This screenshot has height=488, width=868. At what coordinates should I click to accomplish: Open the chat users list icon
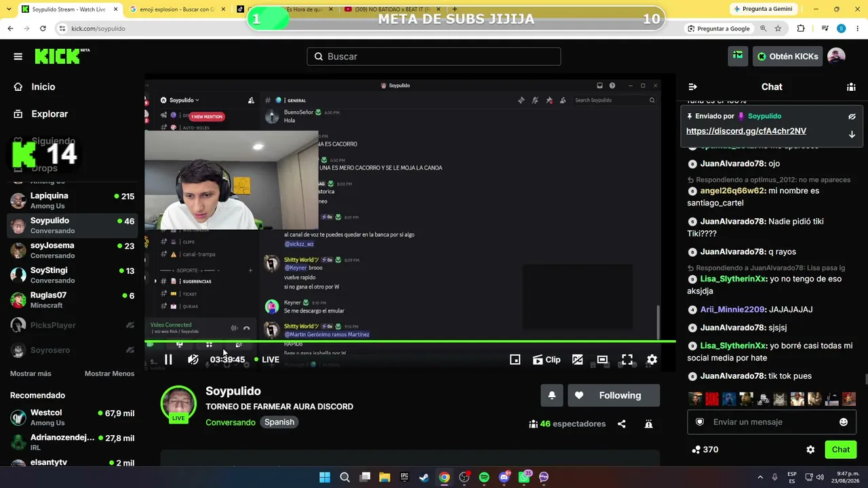pos(851,87)
